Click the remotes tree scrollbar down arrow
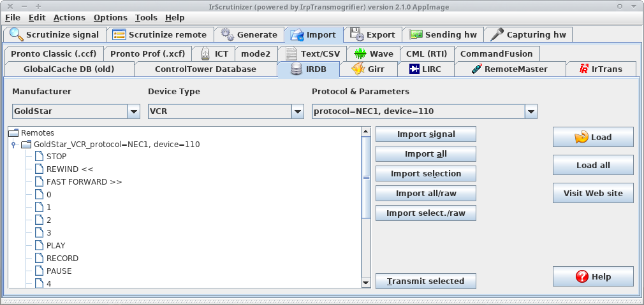644x305 pixels. 366,282
